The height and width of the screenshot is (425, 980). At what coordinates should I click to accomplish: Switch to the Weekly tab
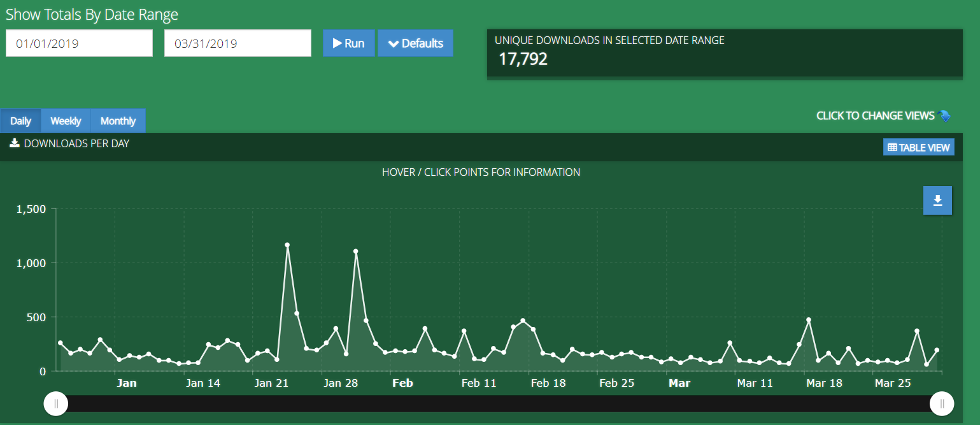pos(66,121)
